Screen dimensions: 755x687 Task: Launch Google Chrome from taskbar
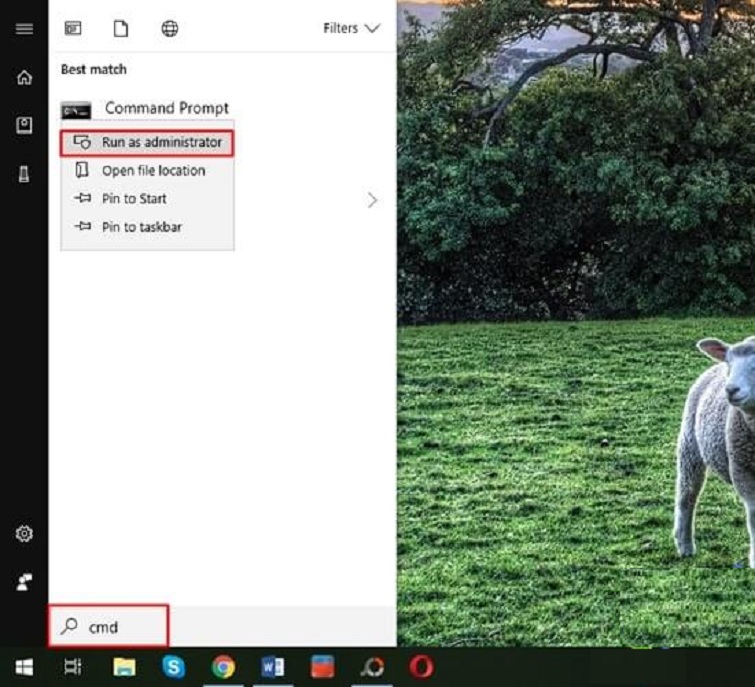223,667
